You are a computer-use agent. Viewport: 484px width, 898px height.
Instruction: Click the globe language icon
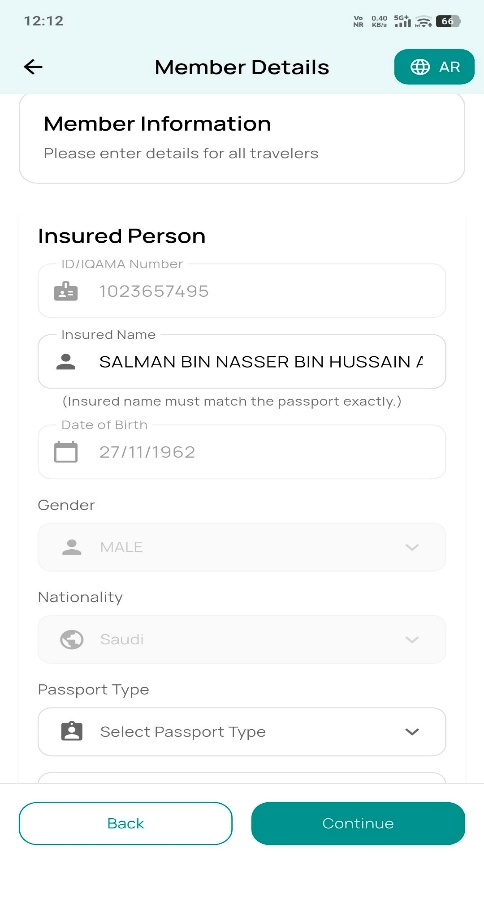[420, 67]
